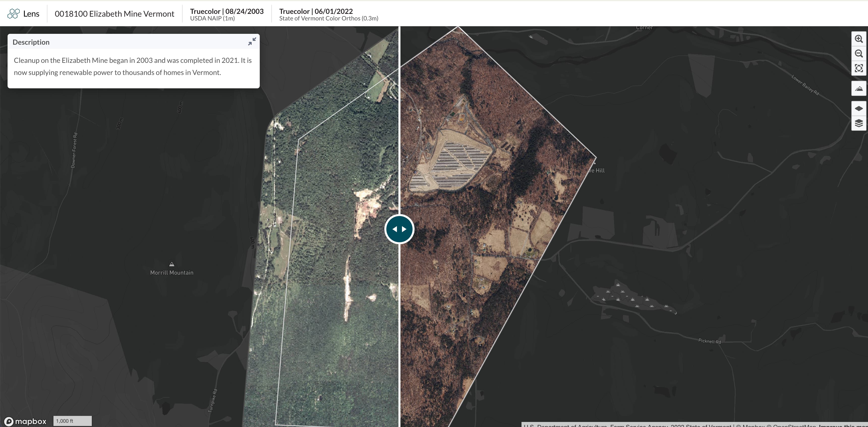Screen dimensions: 868x427
Task: Click the Lens logo icon
Action: [13, 13]
